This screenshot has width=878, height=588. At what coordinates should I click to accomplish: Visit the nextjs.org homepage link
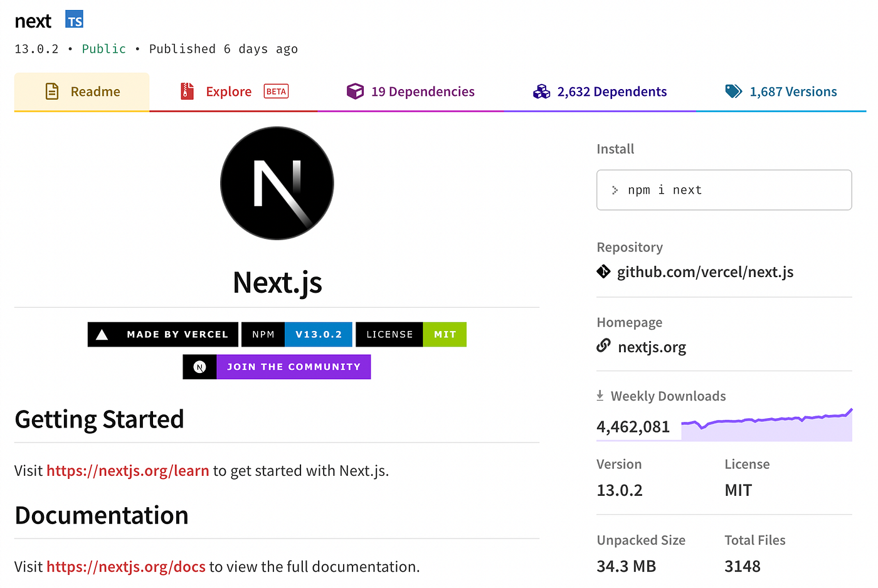(x=652, y=347)
